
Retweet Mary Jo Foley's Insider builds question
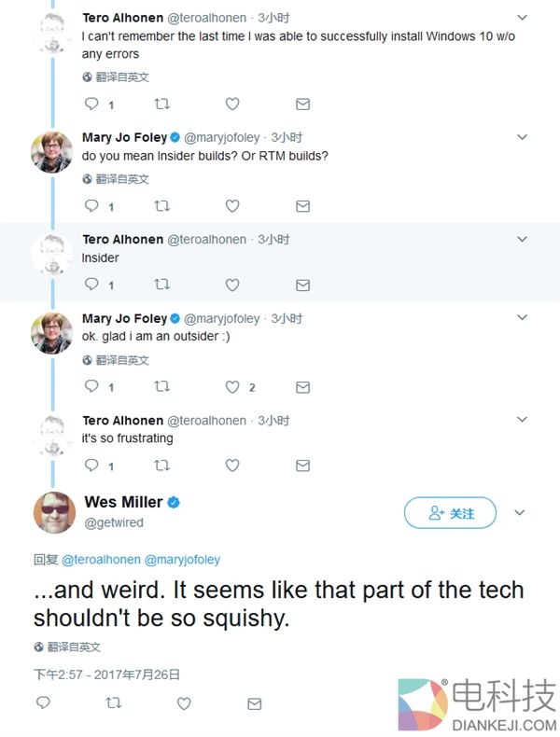(161, 206)
